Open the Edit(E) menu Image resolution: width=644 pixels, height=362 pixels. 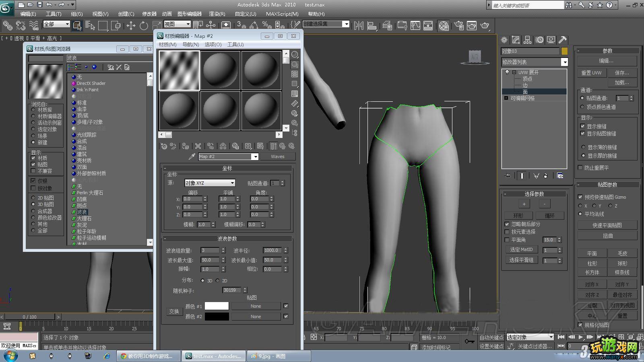click(x=28, y=14)
